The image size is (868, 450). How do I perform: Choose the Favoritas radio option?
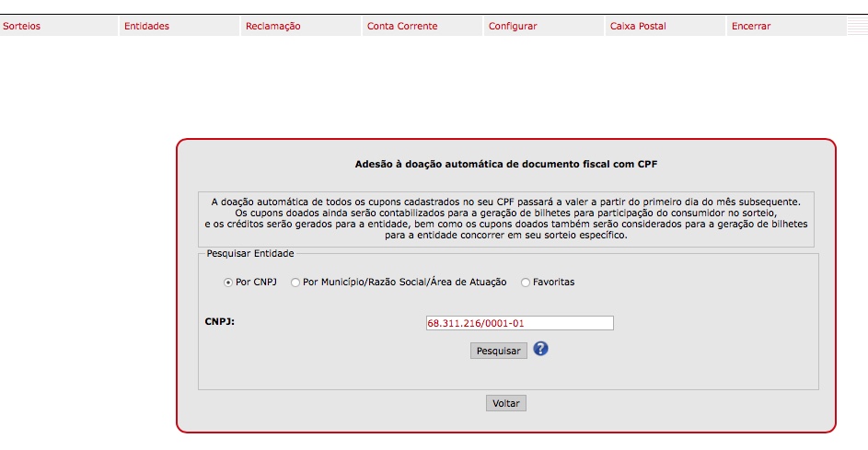pos(526,283)
